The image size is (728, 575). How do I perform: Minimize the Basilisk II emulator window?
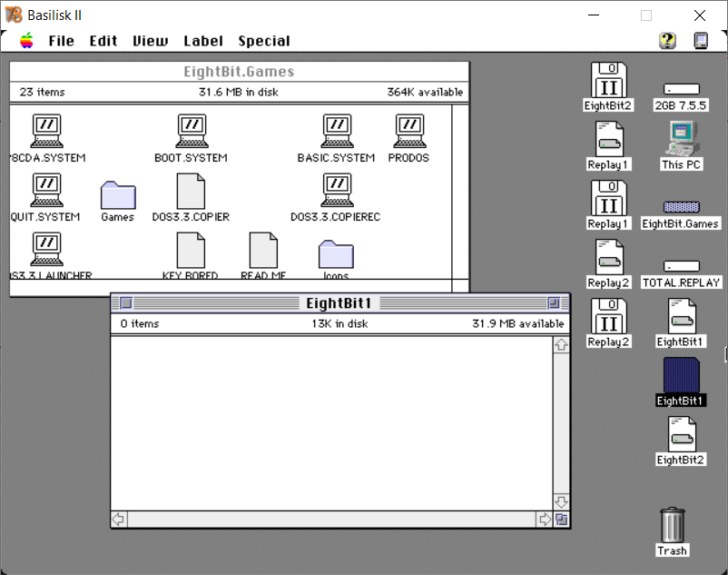(x=594, y=15)
